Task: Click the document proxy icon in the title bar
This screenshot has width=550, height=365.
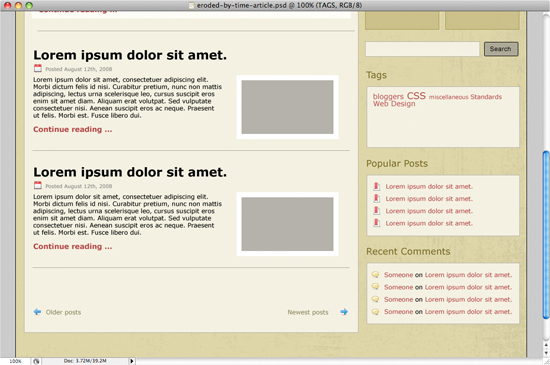Action: [191, 5]
